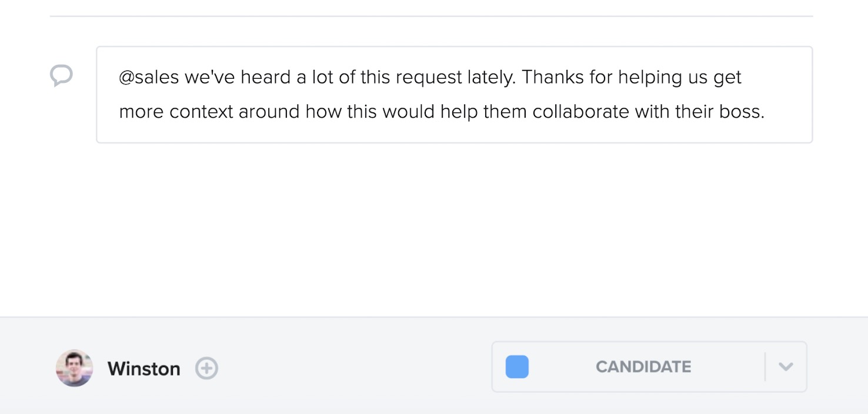Image resolution: width=868 pixels, height=414 pixels.
Task: Expand status options via chevron arrow
Action: click(x=786, y=367)
